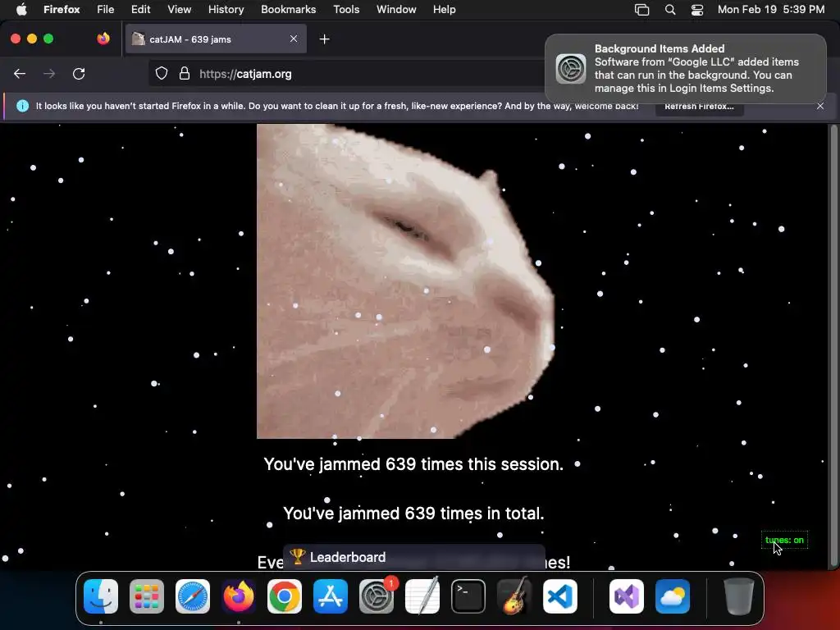Image resolution: width=840 pixels, height=630 pixels.
Task: Close the catJAM tab
Action: point(294,39)
